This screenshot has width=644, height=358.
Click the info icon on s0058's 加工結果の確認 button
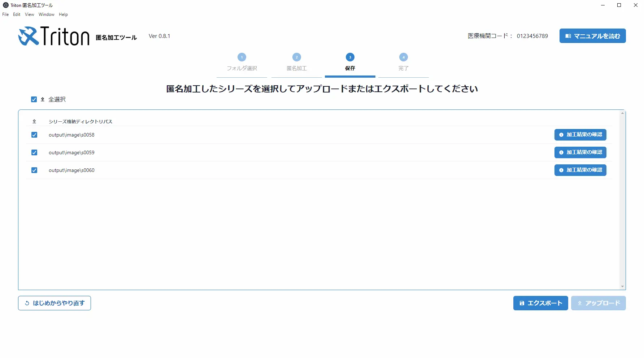coord(561,134)
